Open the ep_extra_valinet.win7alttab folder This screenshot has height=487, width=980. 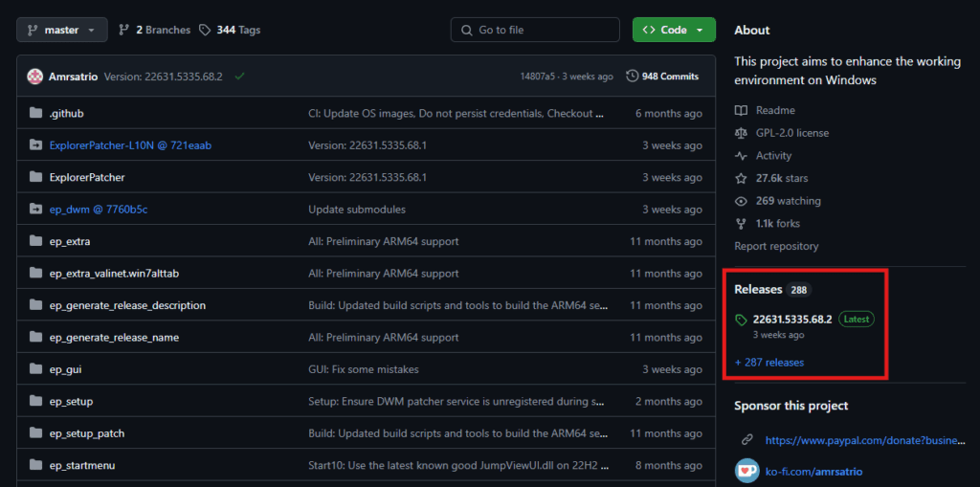click(x=115, y=274)
